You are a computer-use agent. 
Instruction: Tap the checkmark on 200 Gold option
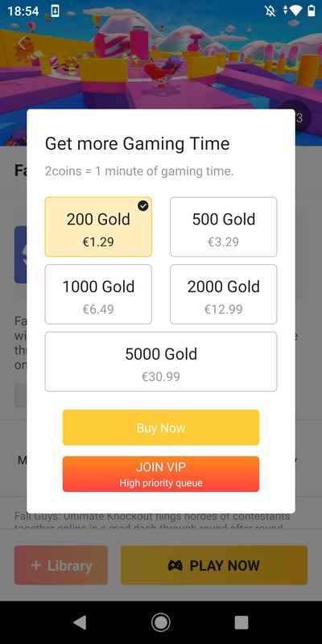point(143,206)
